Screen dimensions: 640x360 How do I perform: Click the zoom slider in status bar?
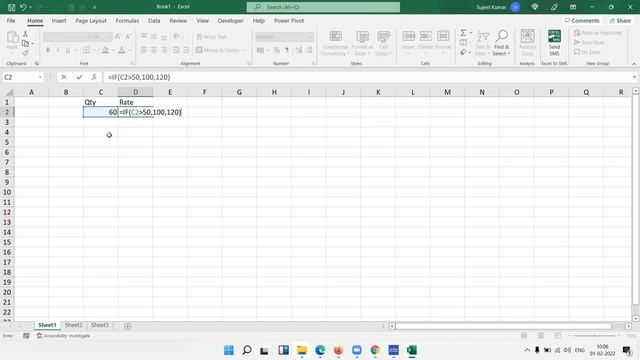point(594,336)
